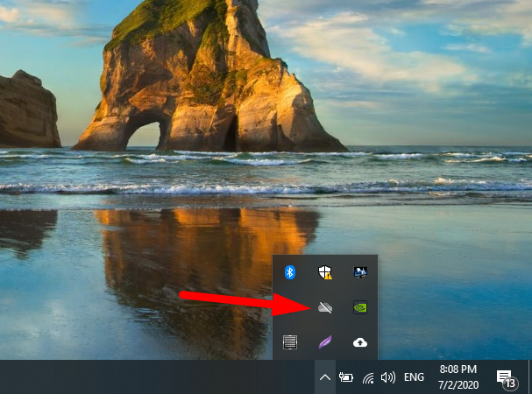Collapse the hidden icons chevron
Screen dimensions: 532x394
pyautogui.click(x=324, y=377)
